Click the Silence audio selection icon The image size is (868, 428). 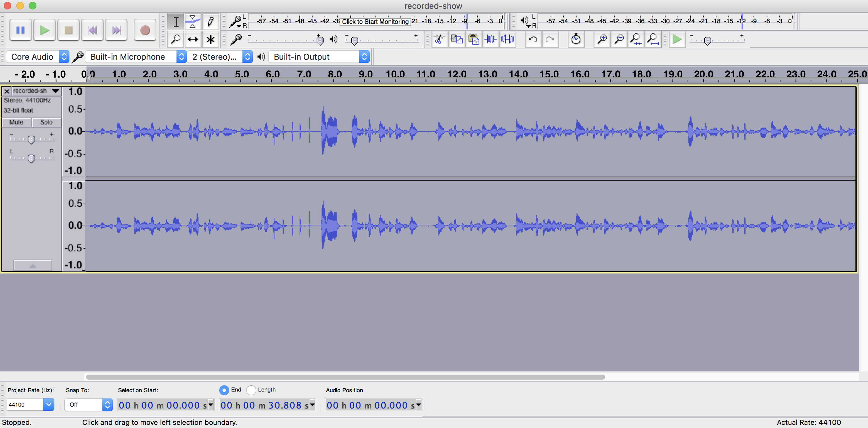tap(507, 39)
